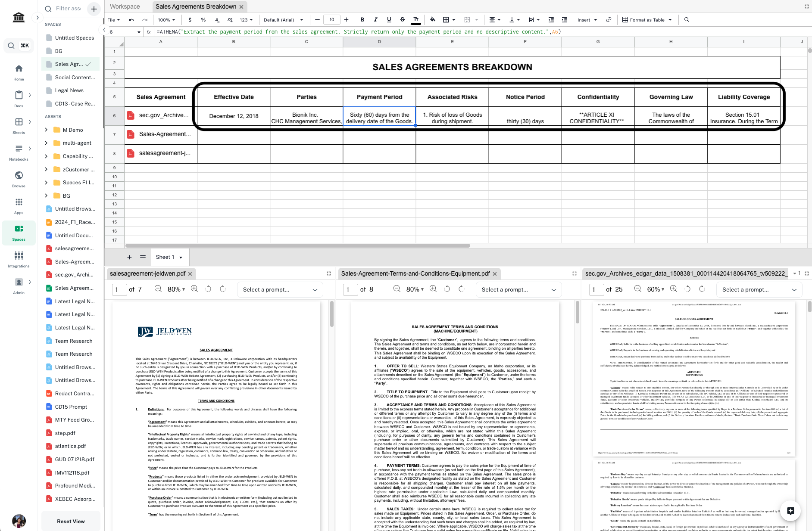
Task: Open search with the magnifier in the sidebar
Action: point(11,46)
